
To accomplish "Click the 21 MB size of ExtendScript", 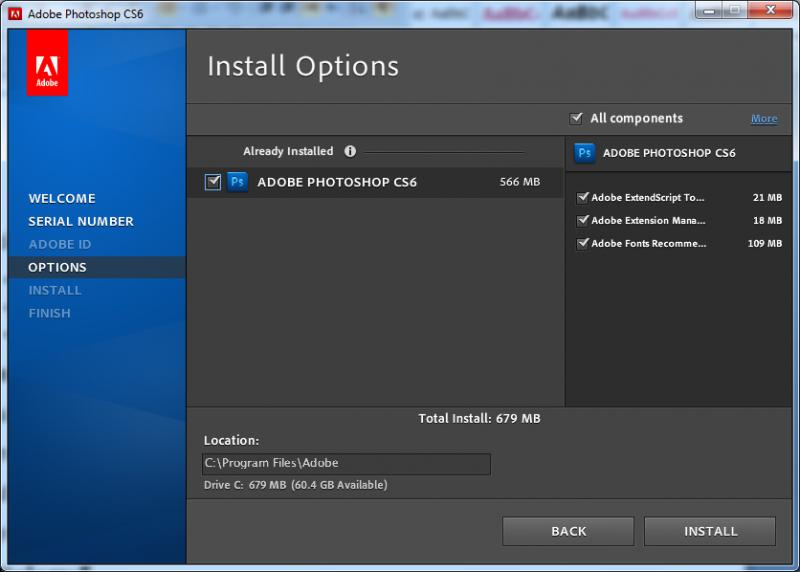I will (767, 197).
